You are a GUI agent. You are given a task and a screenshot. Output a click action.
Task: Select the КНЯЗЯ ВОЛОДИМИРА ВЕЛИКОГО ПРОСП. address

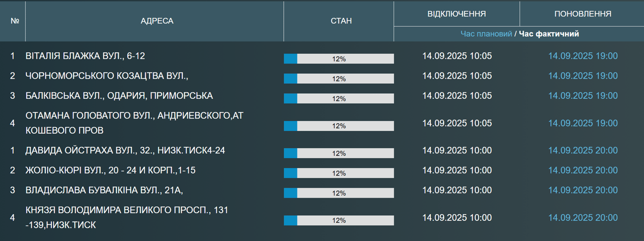[x=127, y=217]
